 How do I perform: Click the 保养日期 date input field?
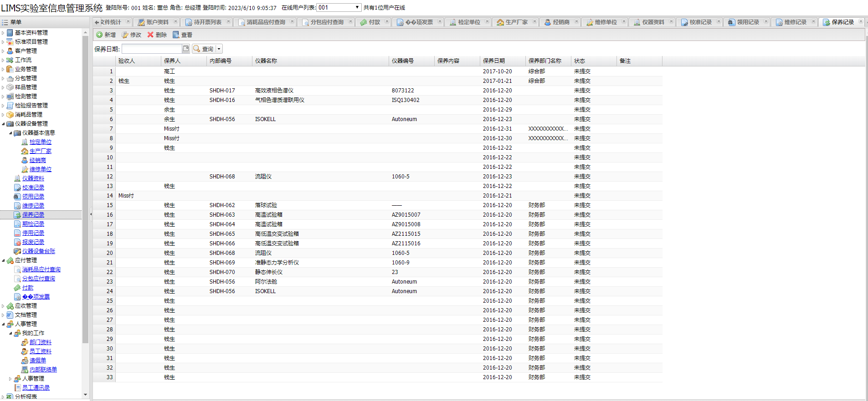152,49
